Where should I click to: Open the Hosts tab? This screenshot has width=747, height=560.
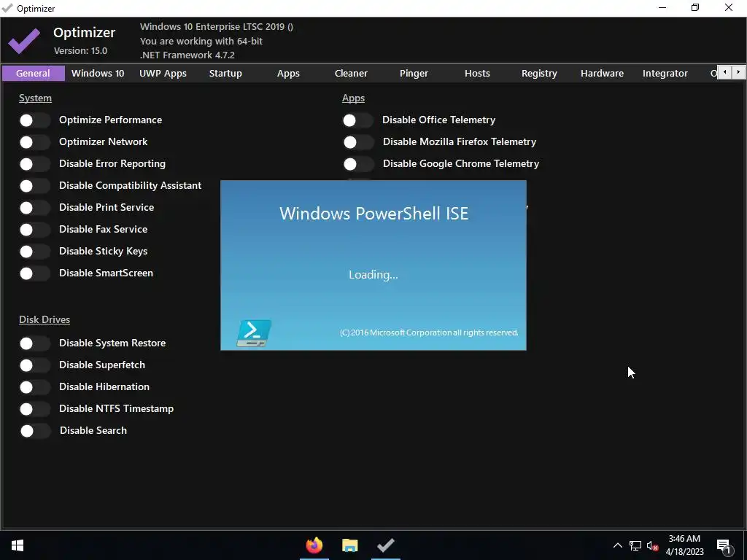[x=477, y=74]
